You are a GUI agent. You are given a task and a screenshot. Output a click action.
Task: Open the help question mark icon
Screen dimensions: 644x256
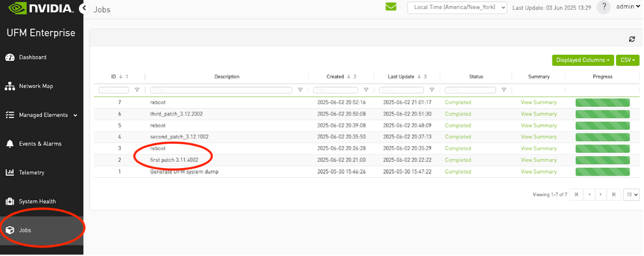pyautogui.click(x=603, y=7)
